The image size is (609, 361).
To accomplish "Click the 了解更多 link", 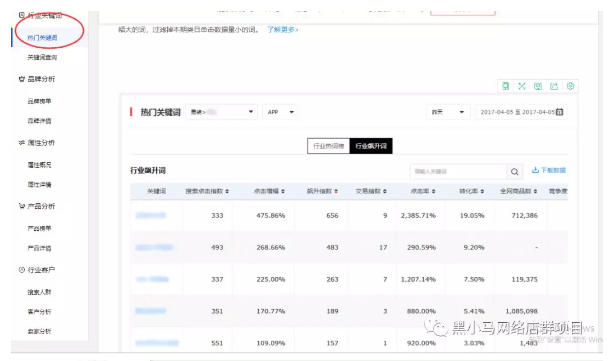I will 283,30.
